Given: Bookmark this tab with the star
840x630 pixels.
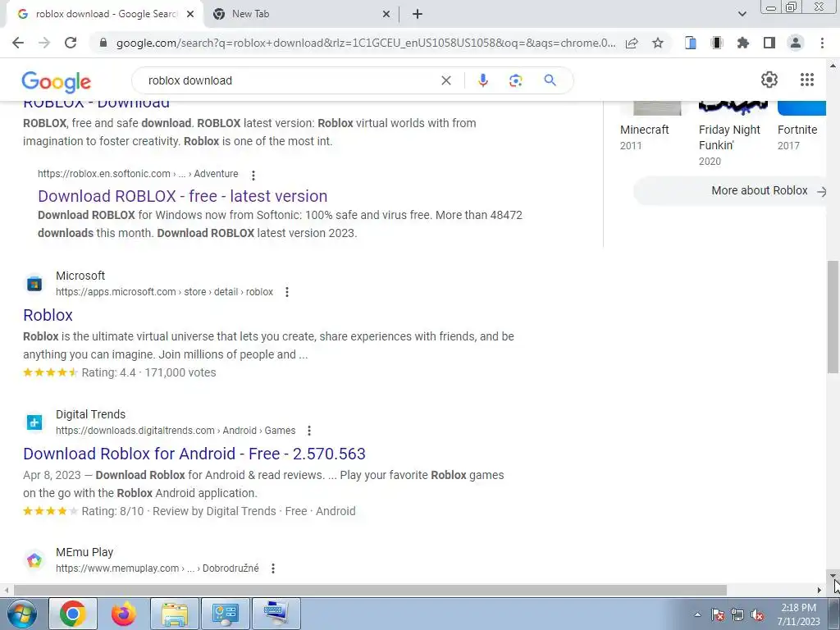Looking at the screenshot, I should coord(658,43).
